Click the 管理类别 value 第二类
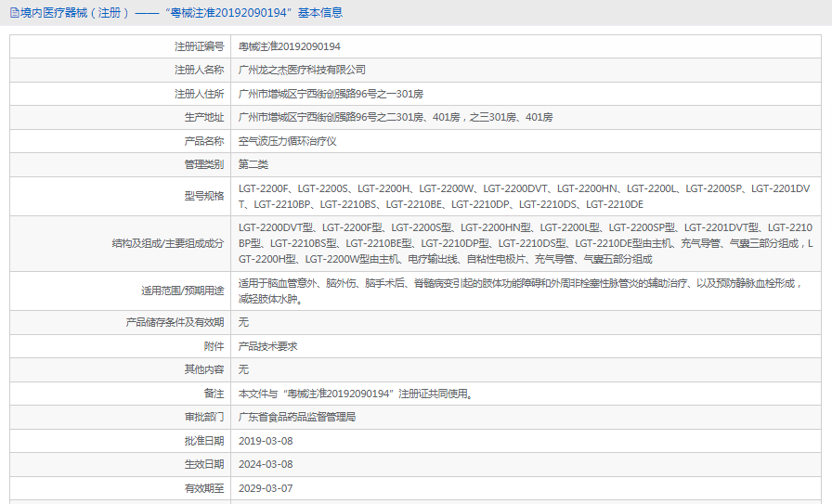 coord(253,164)
